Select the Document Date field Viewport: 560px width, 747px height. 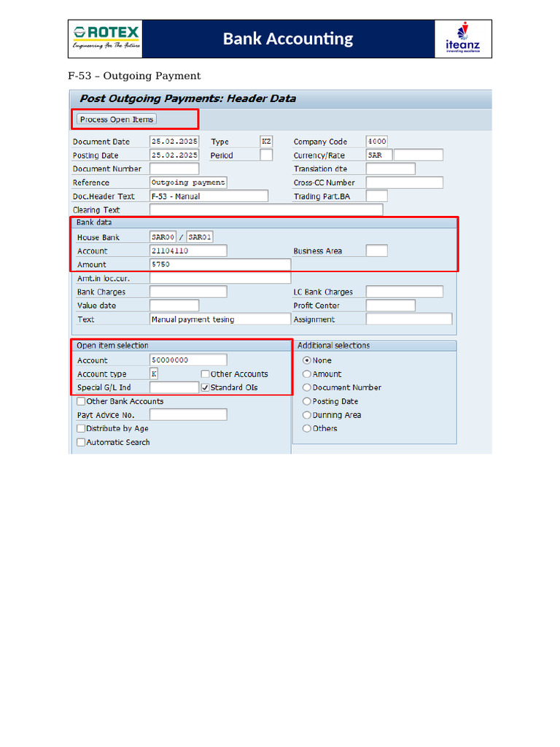(174, 142)
